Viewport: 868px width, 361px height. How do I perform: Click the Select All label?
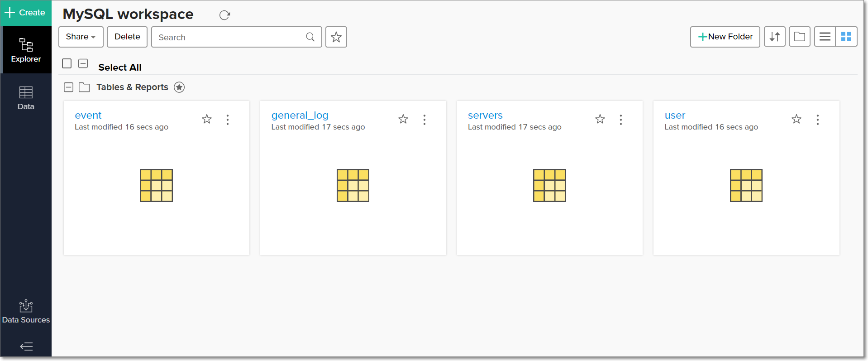point(120,67)
